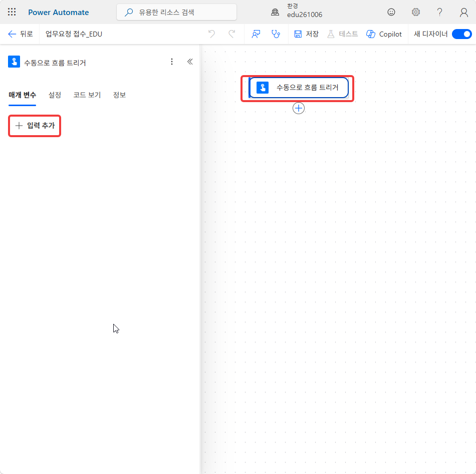Screen dimensions: 476x474
Task: Click the redo arrow icon
Action: (x=232, y=34)
